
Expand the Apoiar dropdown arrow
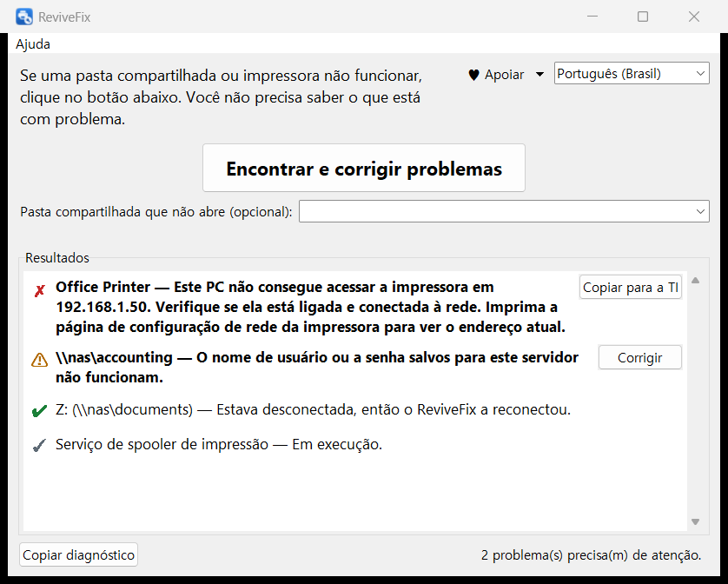point(539,75)
